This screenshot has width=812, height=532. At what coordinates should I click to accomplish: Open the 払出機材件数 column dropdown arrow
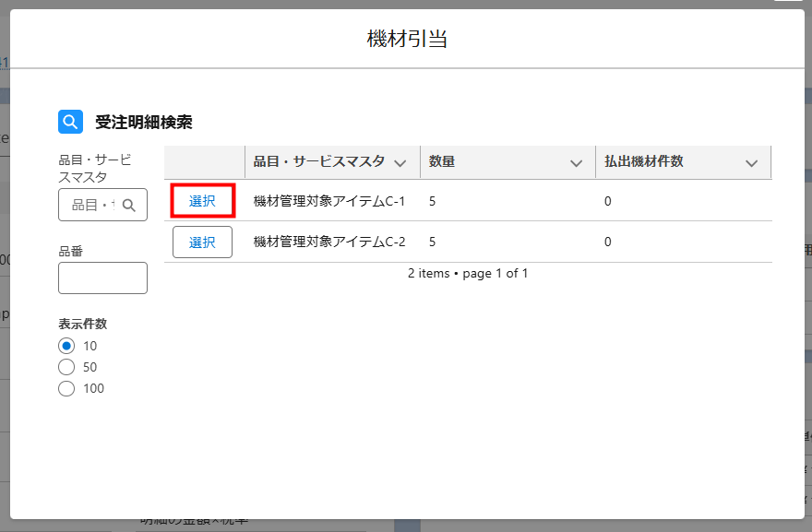(x=751, y=163)
